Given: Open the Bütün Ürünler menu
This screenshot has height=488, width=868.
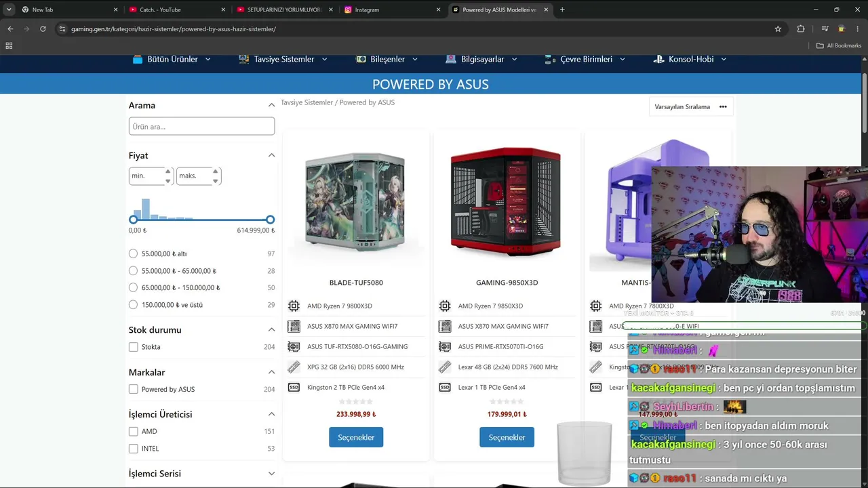Looking at the screenshot, I should (172, 59).
